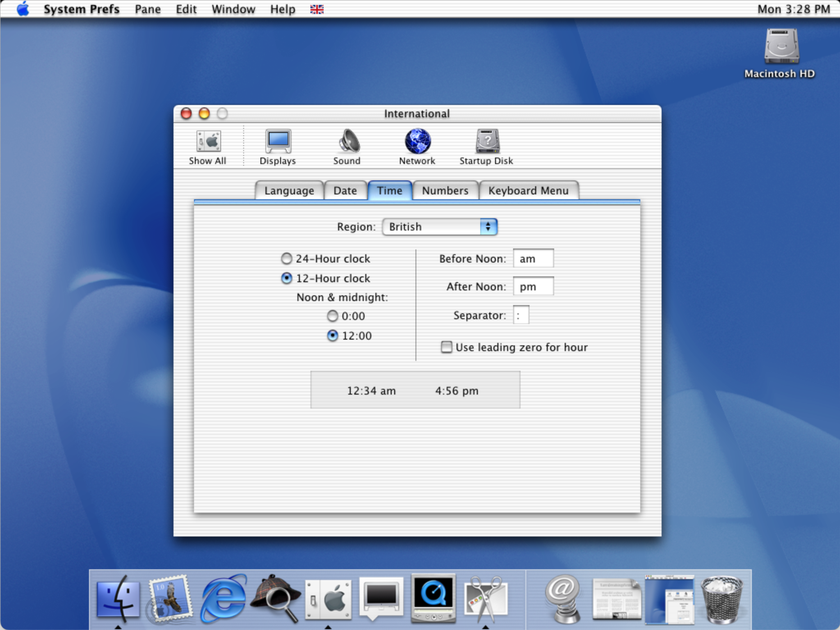840x630 pixels.
Task: Open the Edit menu
Action: [x=186, y=9]
